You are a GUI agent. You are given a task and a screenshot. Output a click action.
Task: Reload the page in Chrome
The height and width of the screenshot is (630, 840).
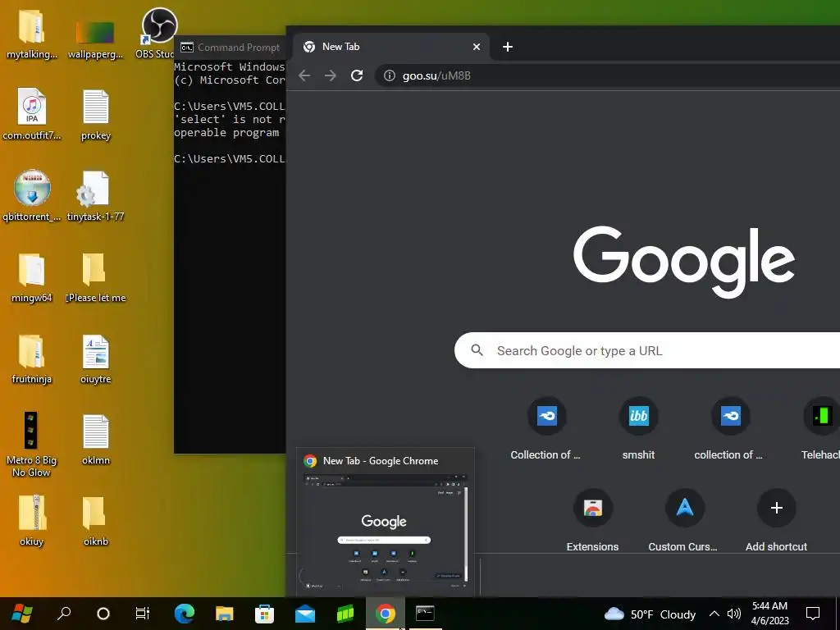[357, 75]
